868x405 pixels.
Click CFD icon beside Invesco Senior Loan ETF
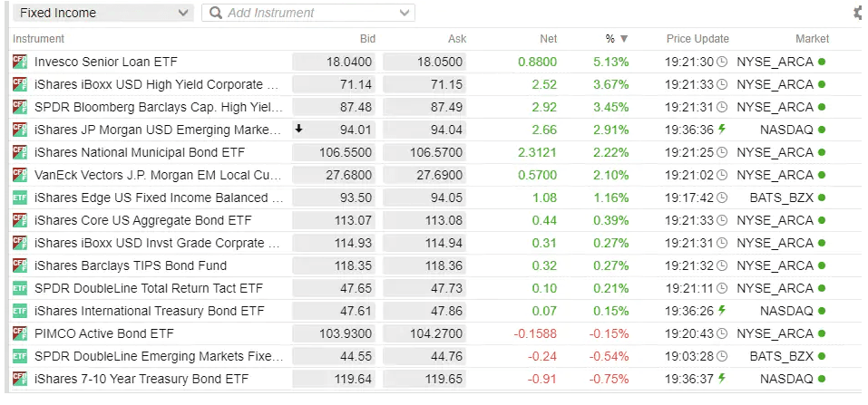[20, 62]
